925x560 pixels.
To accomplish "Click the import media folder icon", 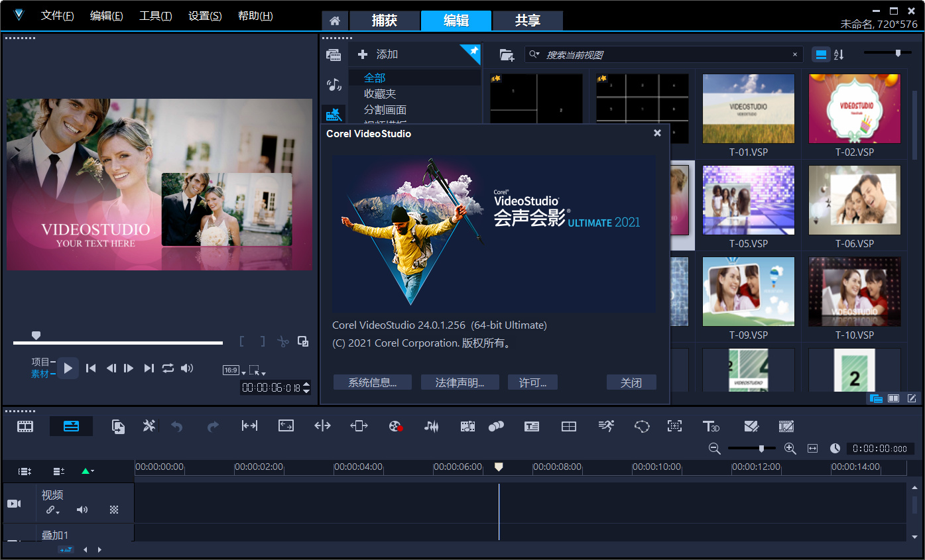I will (x=507, y=55).
